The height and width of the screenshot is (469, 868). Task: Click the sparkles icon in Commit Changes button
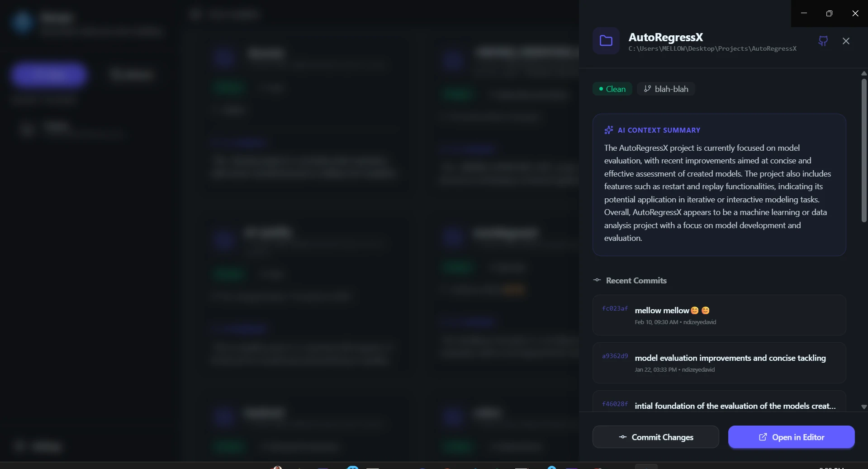[623, 437]
